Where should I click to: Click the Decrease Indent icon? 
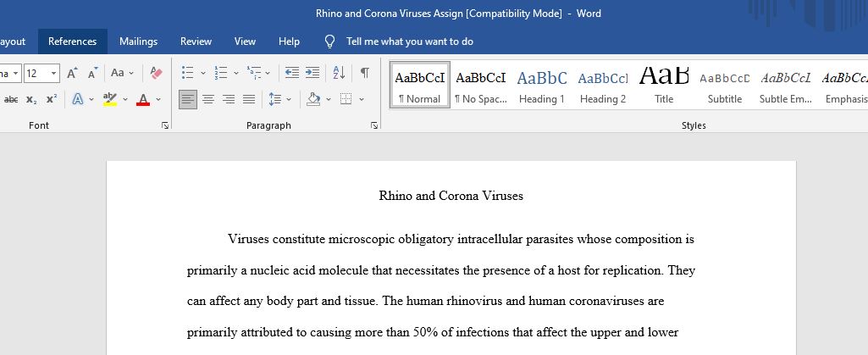tap(291, 73)
